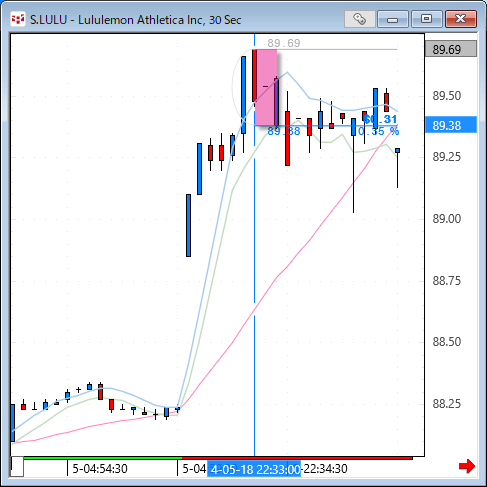Click the blue 89.38 label beneath pink box
Screen dimensions: 487x487
coord(284,131)
